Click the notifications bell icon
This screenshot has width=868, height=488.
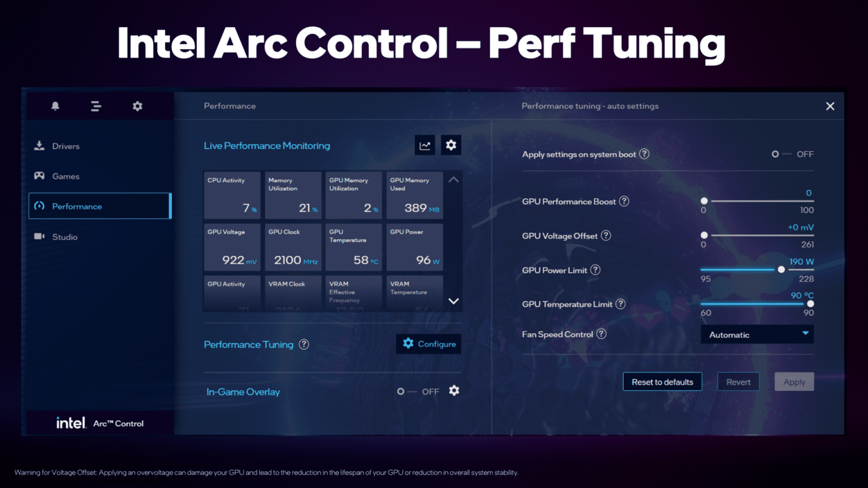pos(56,106)
